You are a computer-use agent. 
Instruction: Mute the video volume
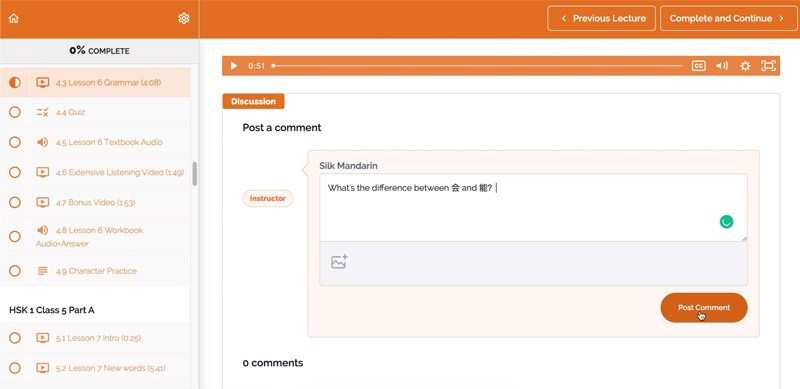click(722, 66)
